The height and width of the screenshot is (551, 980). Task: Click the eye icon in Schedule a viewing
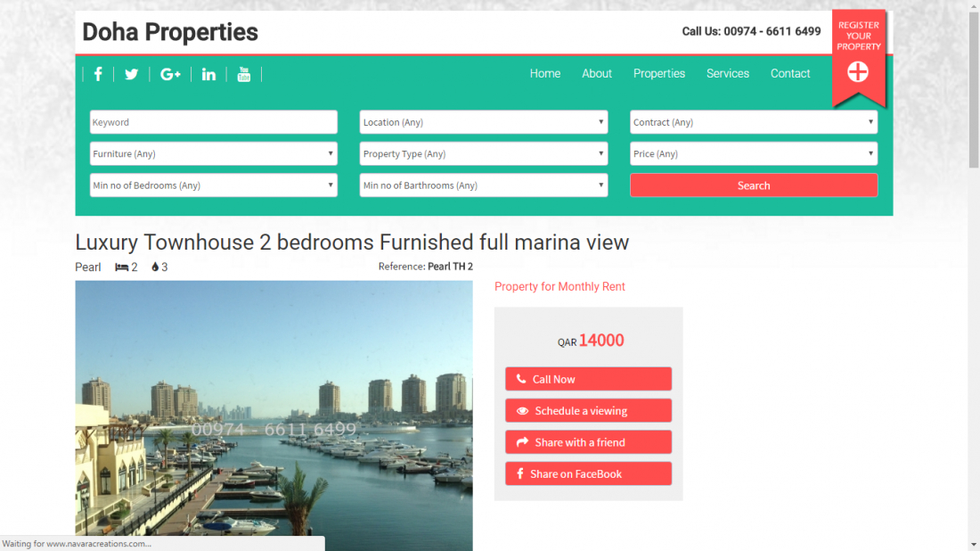point(522,411)
